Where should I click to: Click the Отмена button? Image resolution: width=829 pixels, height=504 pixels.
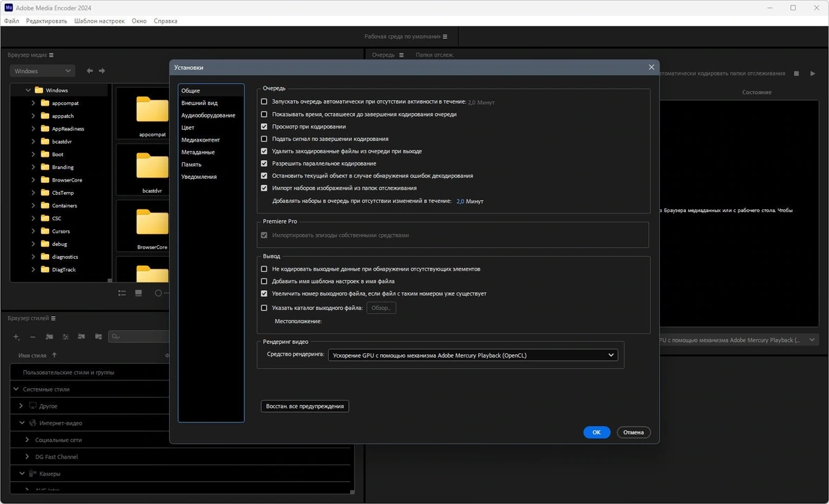(x=633, y=432)
